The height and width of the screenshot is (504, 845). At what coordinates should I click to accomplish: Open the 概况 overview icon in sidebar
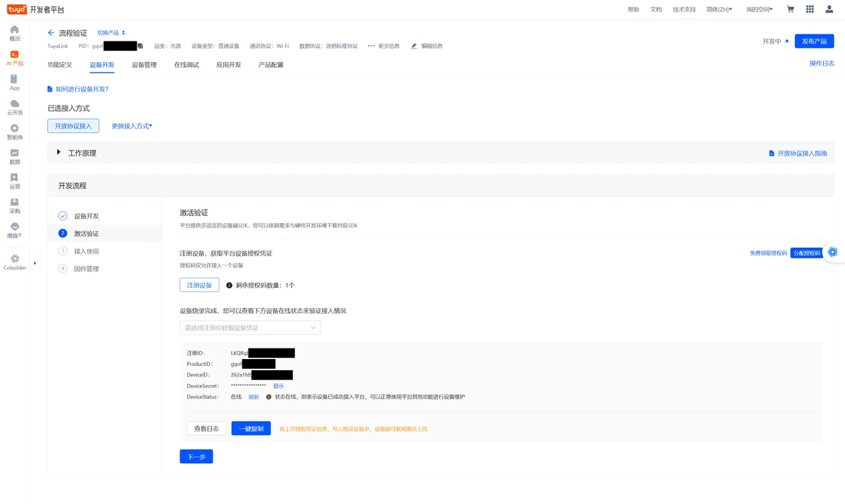click(x=15, y=30)
